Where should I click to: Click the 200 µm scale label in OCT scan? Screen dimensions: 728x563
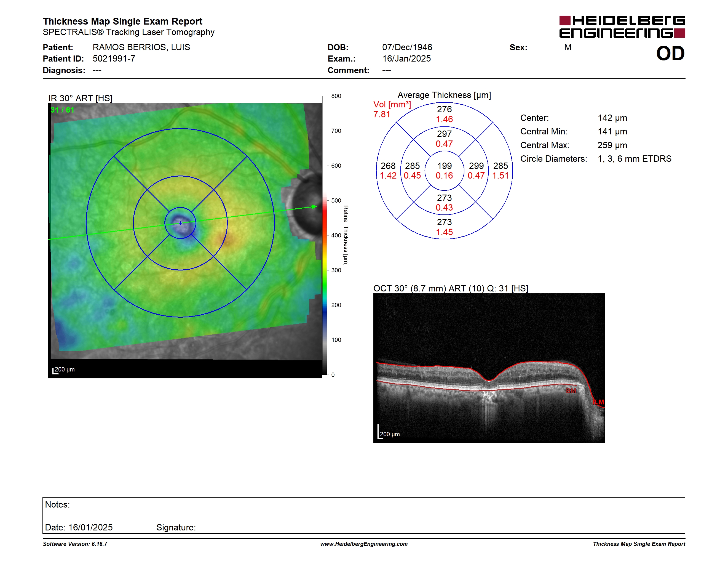(x=390, y=434)
